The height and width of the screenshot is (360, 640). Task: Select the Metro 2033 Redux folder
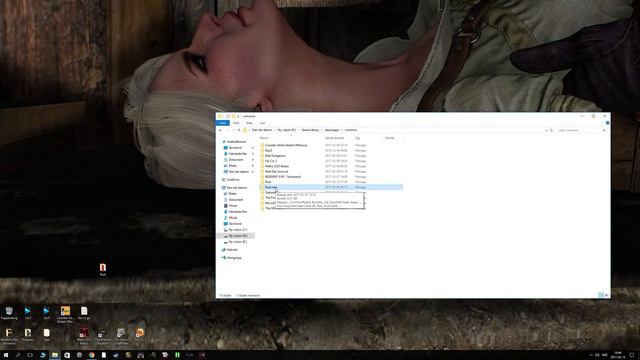pos(277,167)
